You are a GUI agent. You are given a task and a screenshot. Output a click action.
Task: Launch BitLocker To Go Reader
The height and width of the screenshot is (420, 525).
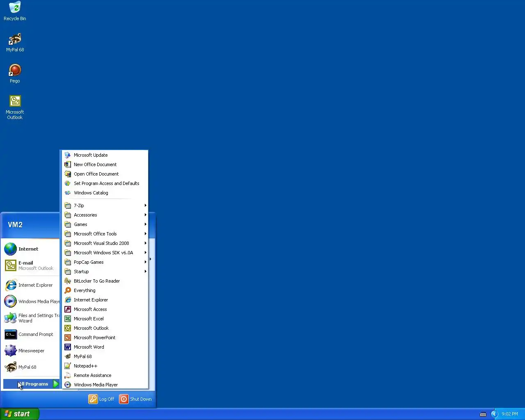pos(105,281)
